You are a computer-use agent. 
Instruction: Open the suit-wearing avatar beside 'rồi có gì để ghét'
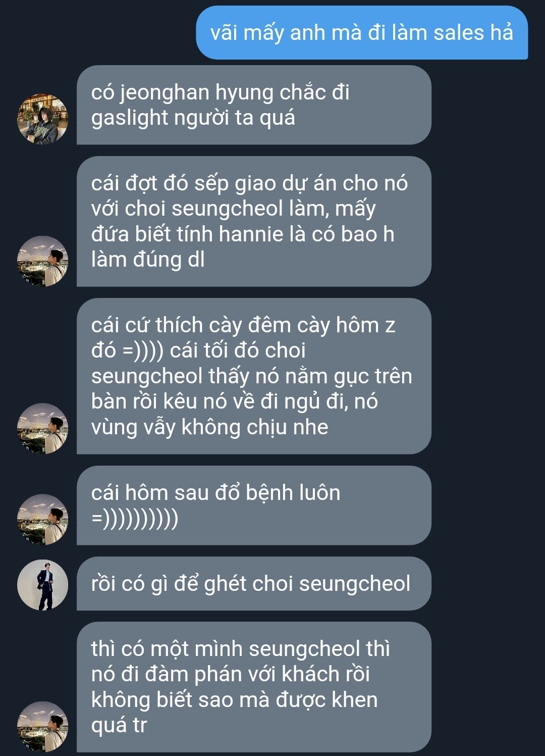pos(42,585)
